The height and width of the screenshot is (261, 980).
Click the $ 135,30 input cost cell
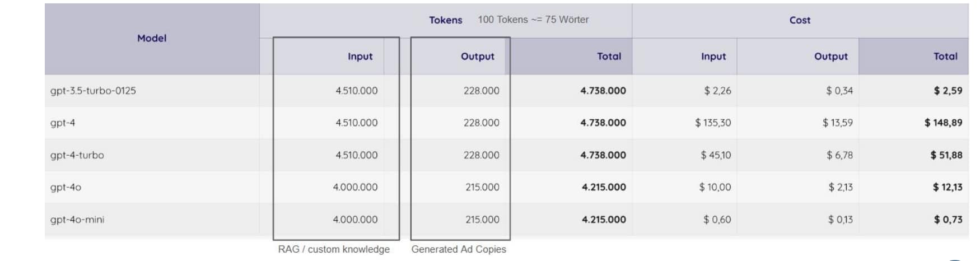coord(712,123)
